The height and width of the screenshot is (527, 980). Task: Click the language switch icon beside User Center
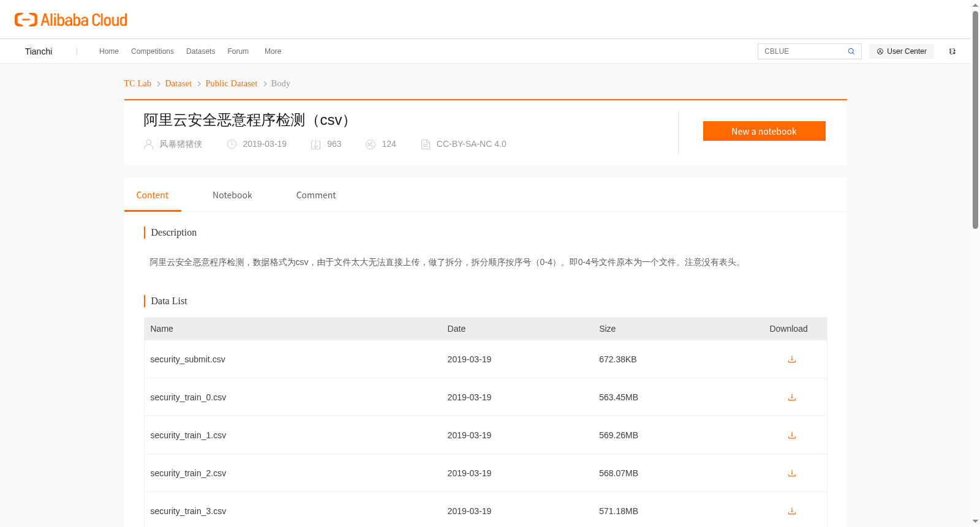coord(952,51)
